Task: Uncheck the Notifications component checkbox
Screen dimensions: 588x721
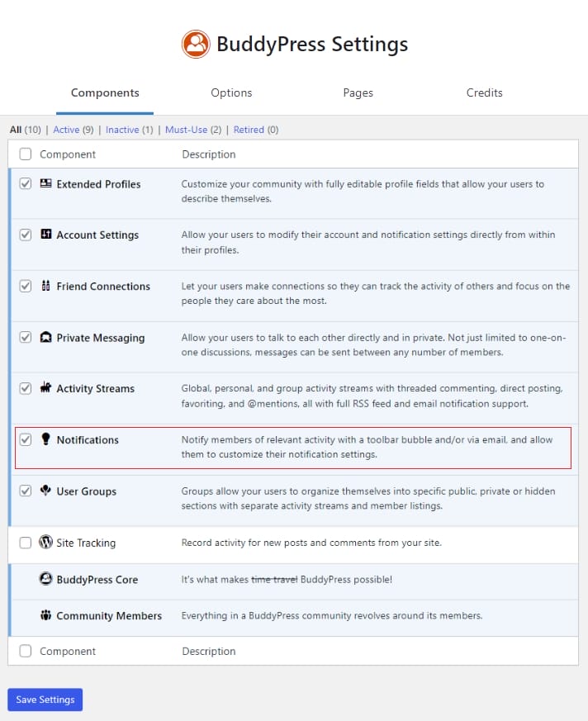Action: coord(26,439)
